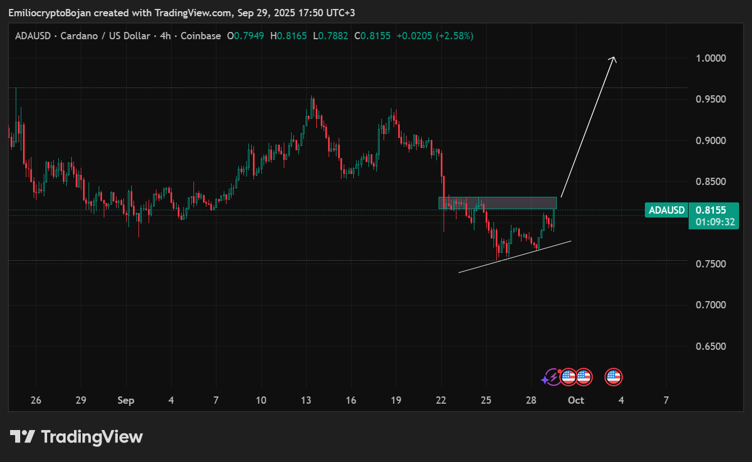Click the middle US flag event icon

[x=584, y=377]
